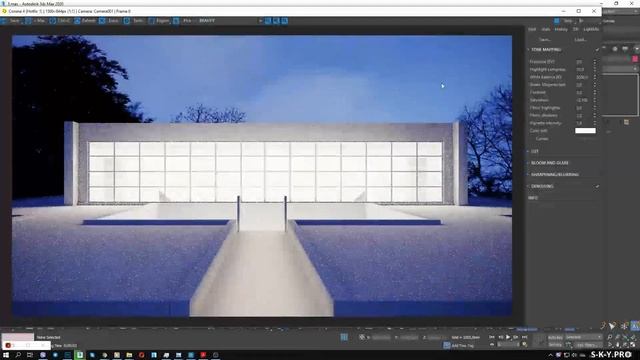
Task: Open Task View on the taskbar
Action: click(30, 356)
